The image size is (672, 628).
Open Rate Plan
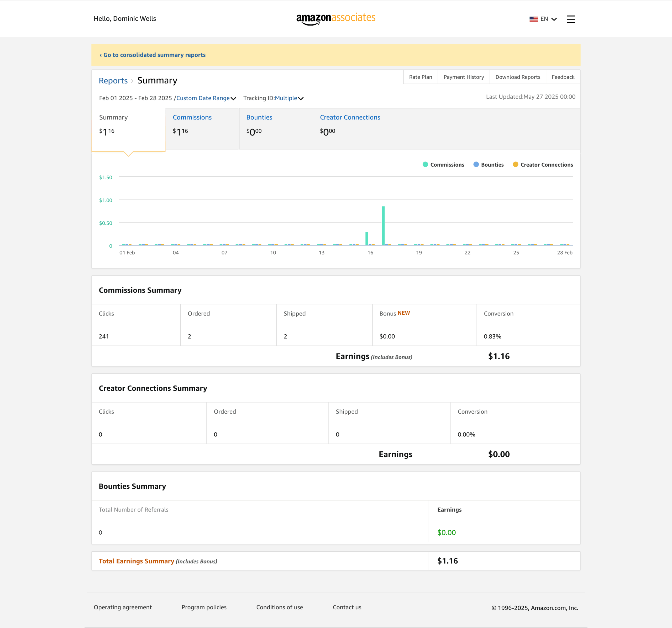[421, 77]
